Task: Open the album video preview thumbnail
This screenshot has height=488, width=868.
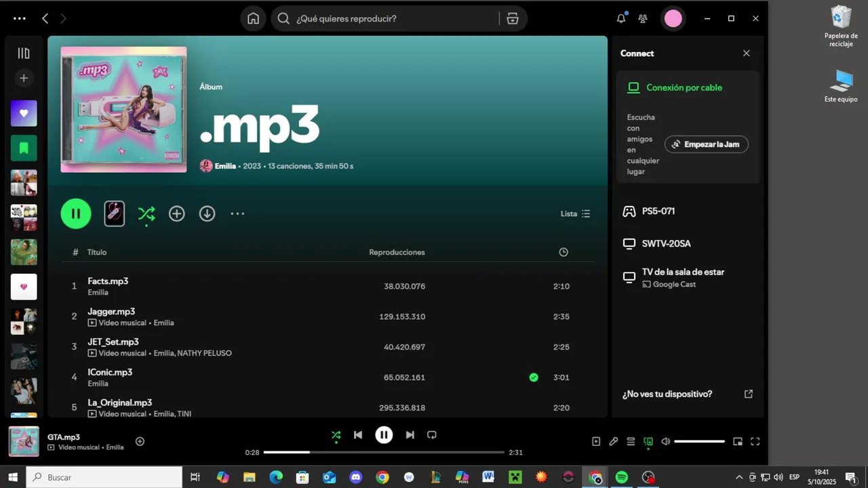Action: click(115, 213)
